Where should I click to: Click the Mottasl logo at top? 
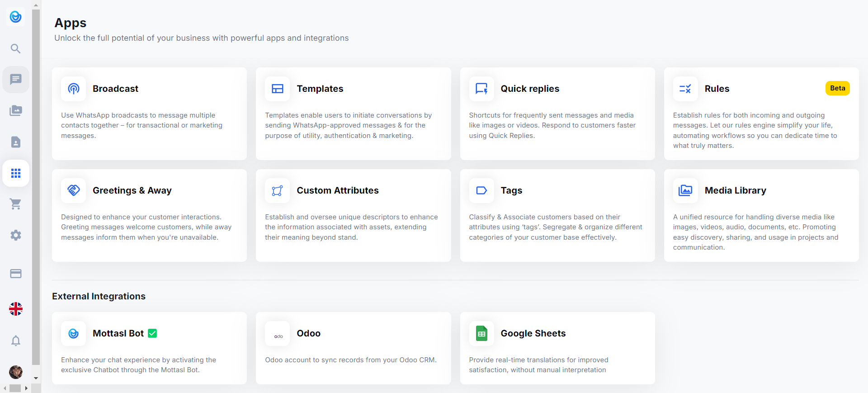coord(16,17)
